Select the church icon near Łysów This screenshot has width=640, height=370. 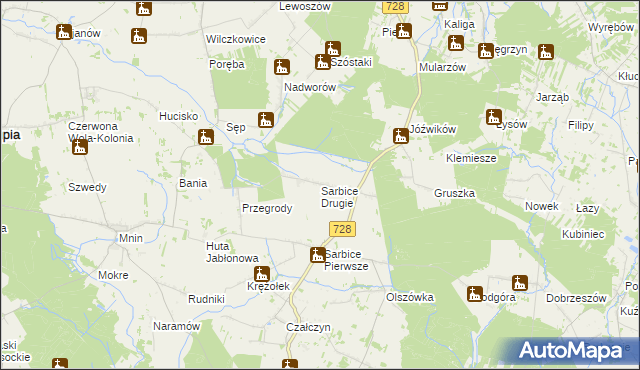click(x=493, y=117)
